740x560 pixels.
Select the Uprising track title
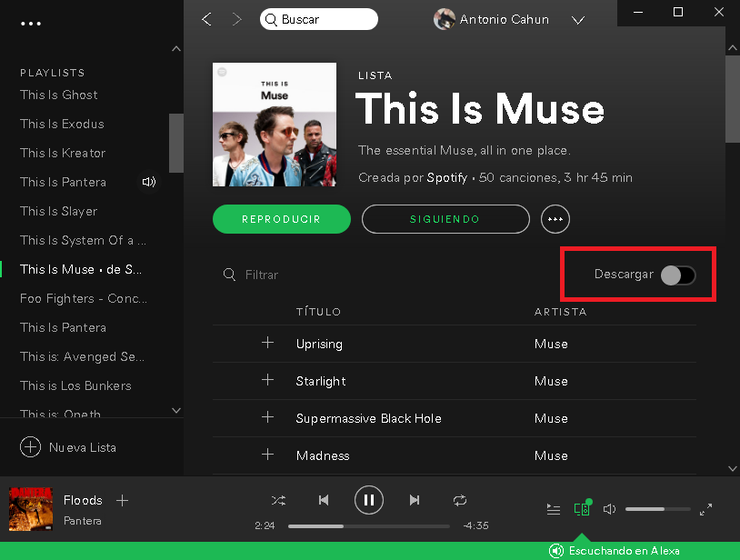pos(319,344)
